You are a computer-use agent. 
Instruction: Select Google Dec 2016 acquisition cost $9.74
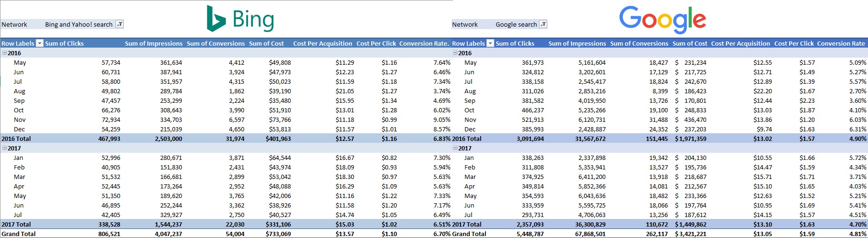pyautogui.click(x=764, y=129)
